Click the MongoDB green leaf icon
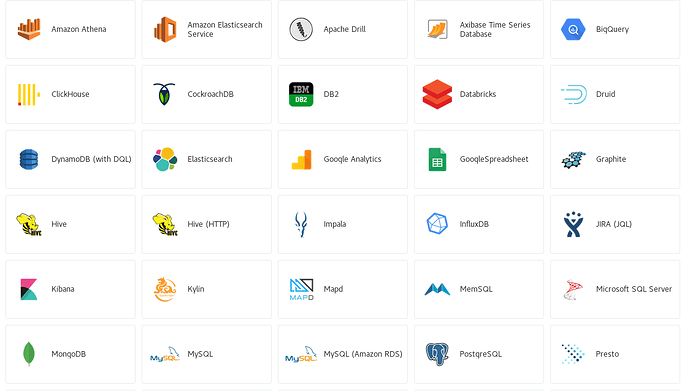690x391 pixels. [29, 354]
